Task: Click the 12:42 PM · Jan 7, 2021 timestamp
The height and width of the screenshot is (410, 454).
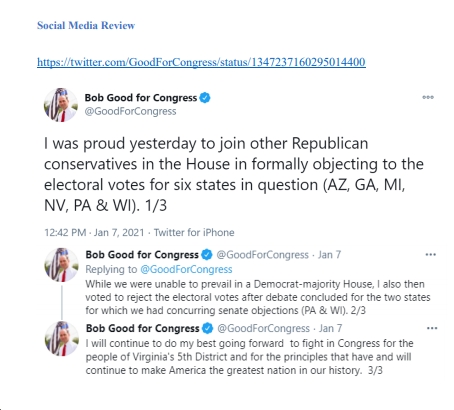Action: (94, 232)
